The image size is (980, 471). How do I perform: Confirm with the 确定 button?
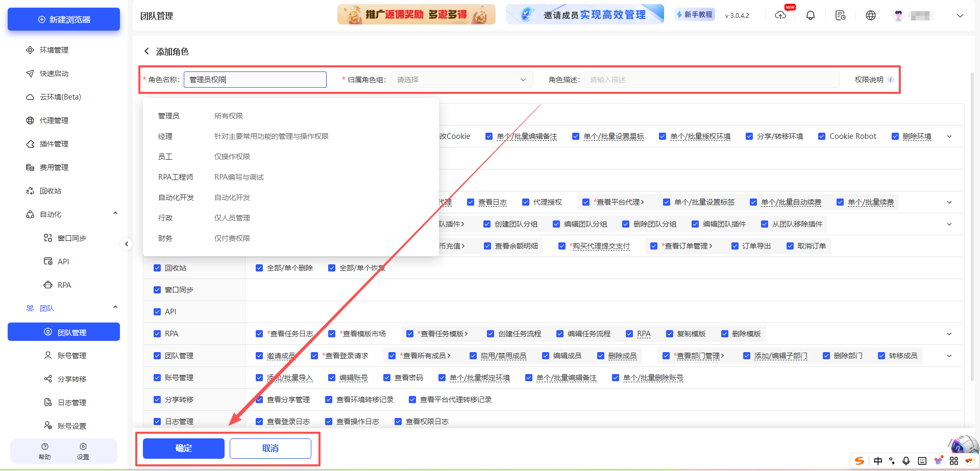[x=183, y=448]
